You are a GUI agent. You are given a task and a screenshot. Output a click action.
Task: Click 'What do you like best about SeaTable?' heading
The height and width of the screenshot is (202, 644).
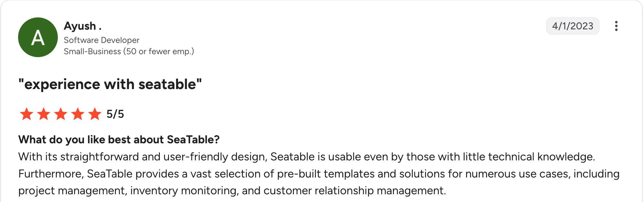point(119,139)
